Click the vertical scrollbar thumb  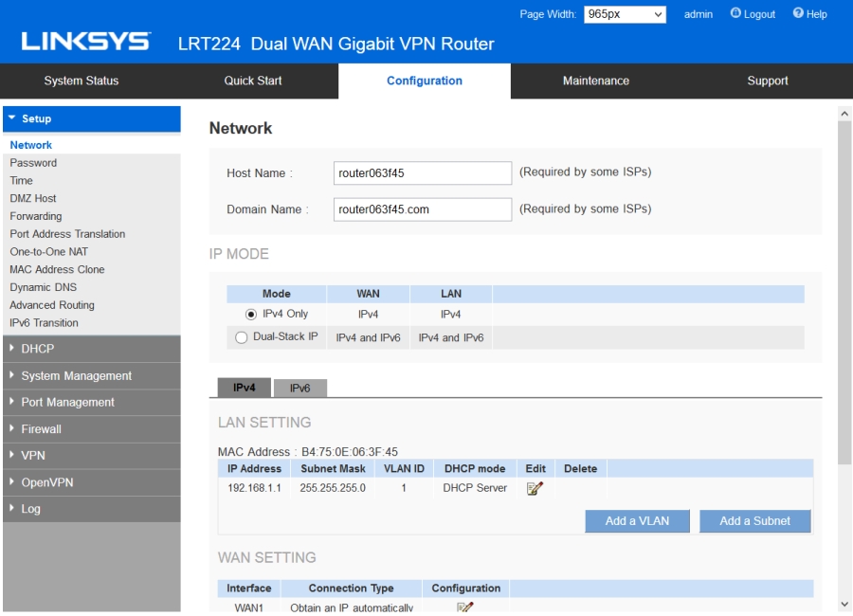pos(844,293)
